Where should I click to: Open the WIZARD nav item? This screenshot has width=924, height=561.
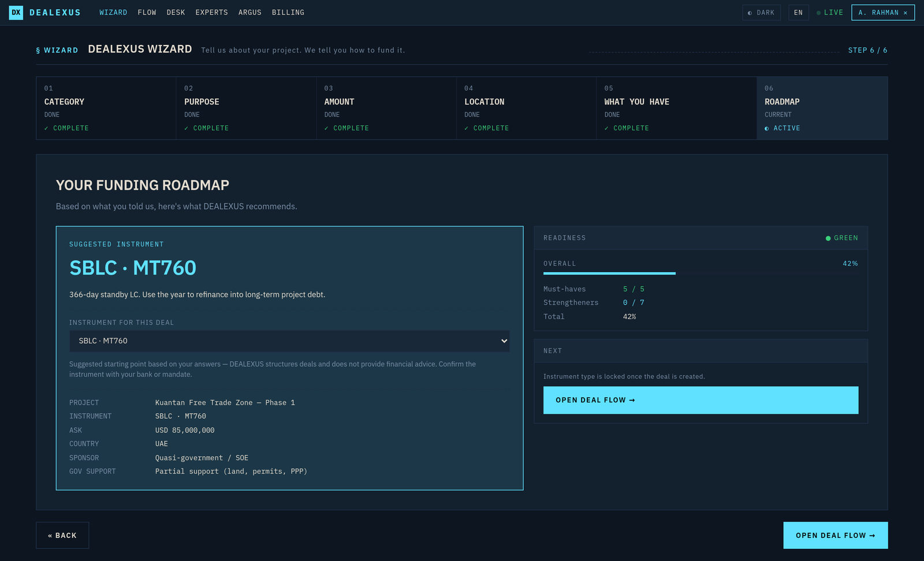pyautogui.click(x=113, y=12)
